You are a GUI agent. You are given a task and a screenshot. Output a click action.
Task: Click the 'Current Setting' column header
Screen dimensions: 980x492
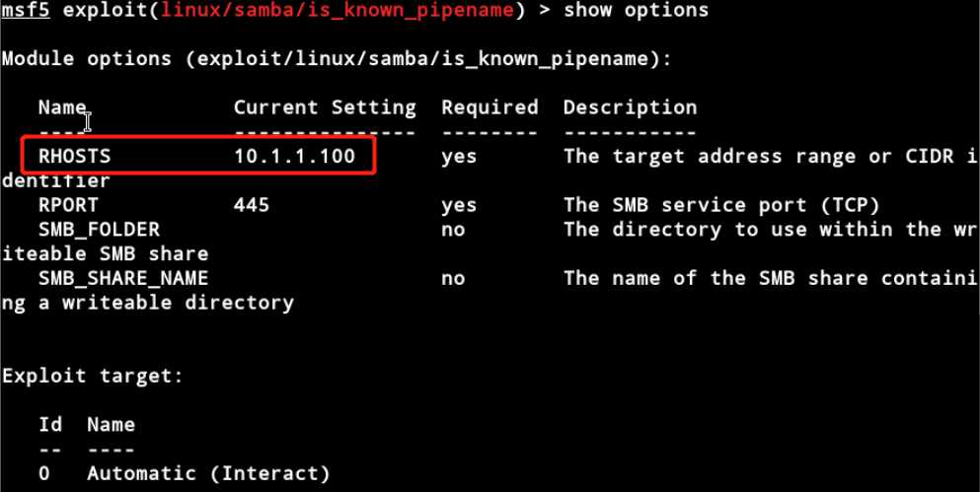tap(325, 107)
